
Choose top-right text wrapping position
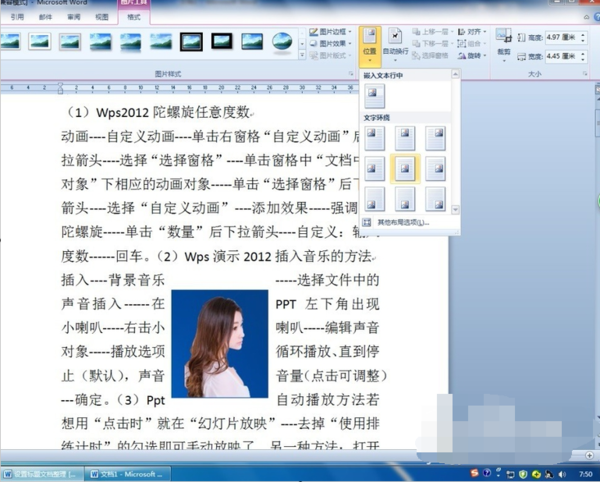[x=435, y=138]
